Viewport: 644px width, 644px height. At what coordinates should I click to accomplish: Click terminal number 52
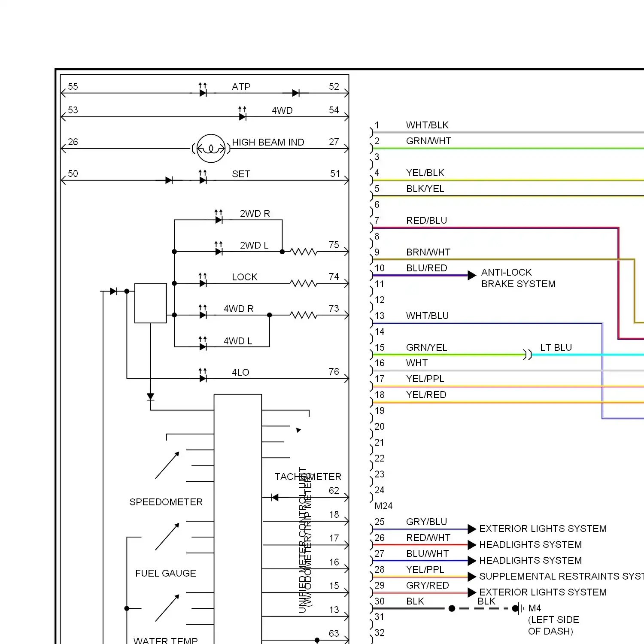334,86
